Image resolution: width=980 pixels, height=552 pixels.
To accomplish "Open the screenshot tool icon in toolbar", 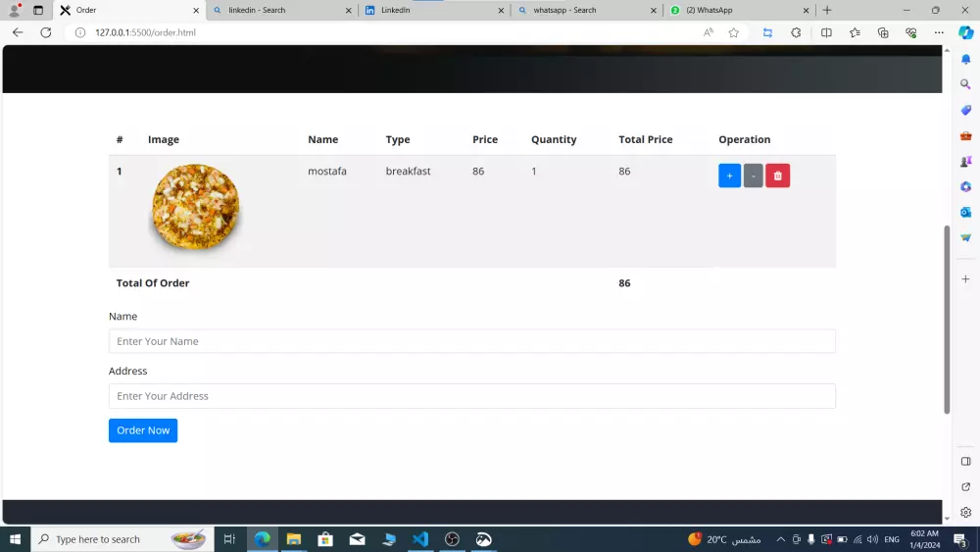I will click(x=767, y=32).
